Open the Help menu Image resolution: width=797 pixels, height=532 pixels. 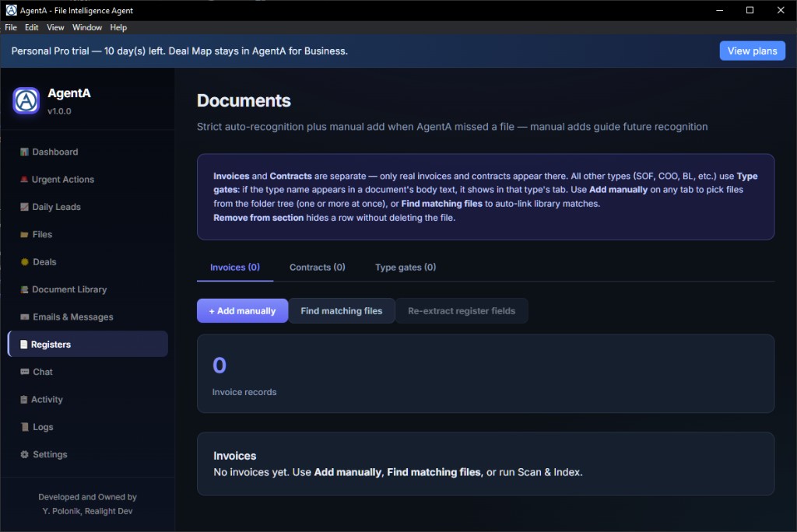tap(118, 27)
